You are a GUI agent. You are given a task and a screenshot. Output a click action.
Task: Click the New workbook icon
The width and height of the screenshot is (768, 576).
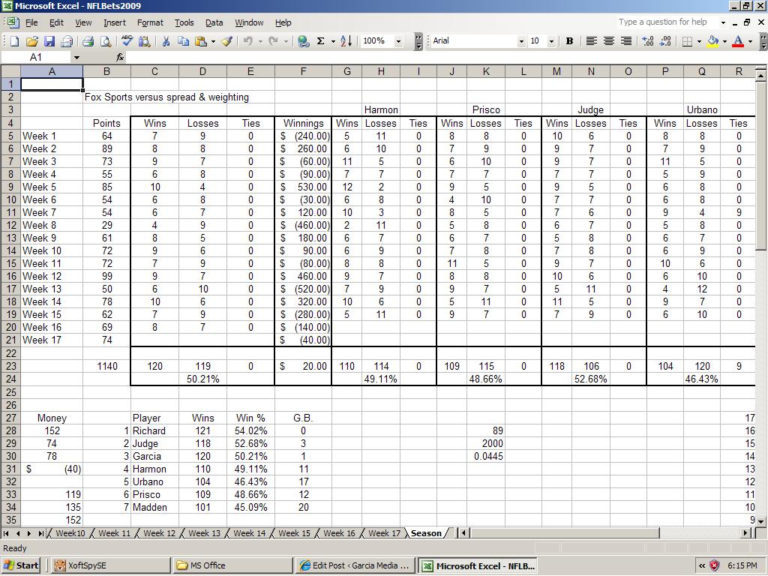point(14,42)
